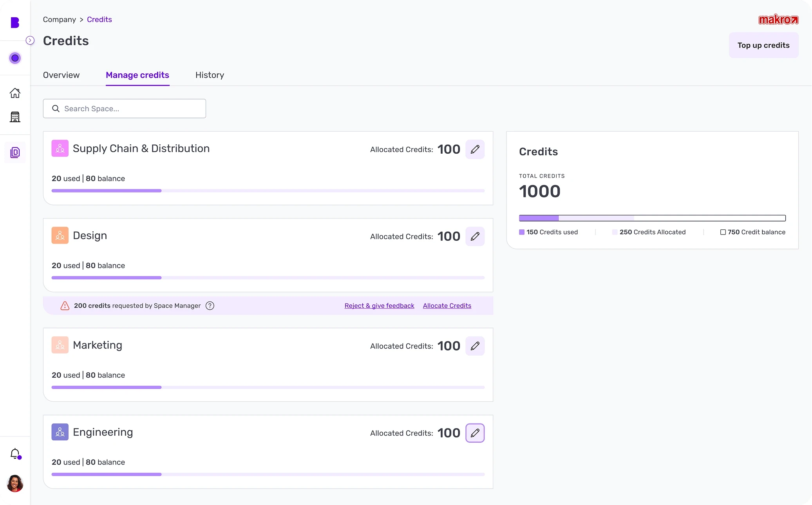The height and width of the screenshot is (505, 812).
Task: Click Reject & give feedback link
Action: (x=379, y=306)
